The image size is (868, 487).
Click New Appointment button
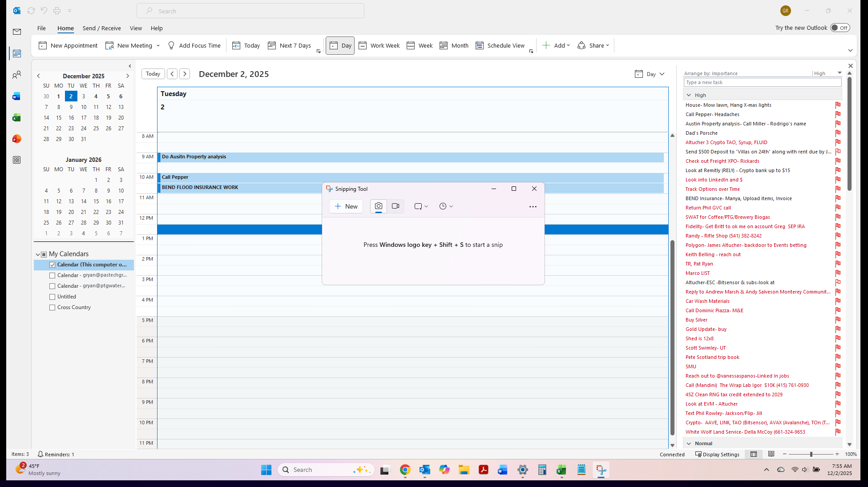tap(68, 45)
